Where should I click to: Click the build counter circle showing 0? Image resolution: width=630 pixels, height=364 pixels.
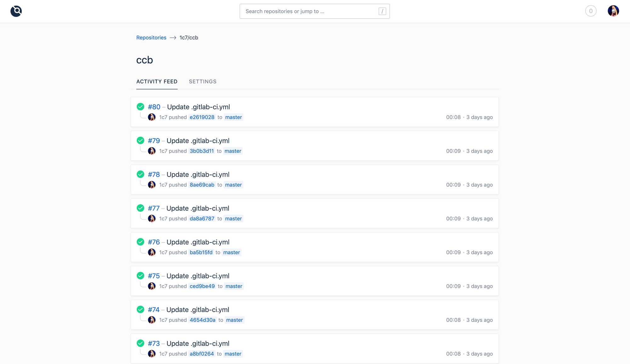click(x=591, y=11)
